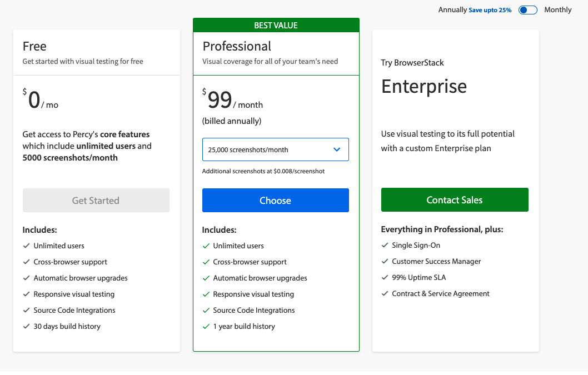Screen dimensions: 588x375
Task: Click the Enterprise plan heading
Action: point(423,86)
